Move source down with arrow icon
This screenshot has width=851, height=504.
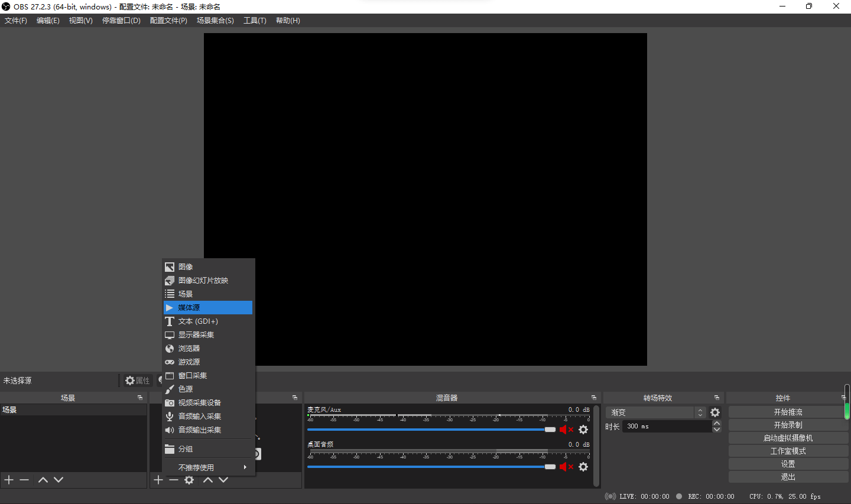tap(223, 480)
